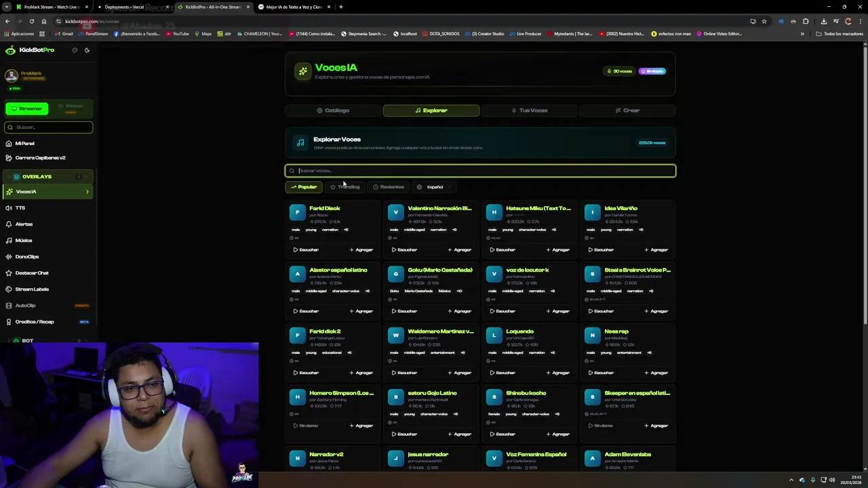Open the Crear tab
The height and width of the screenshot is (488, 868).
[627, 110]
